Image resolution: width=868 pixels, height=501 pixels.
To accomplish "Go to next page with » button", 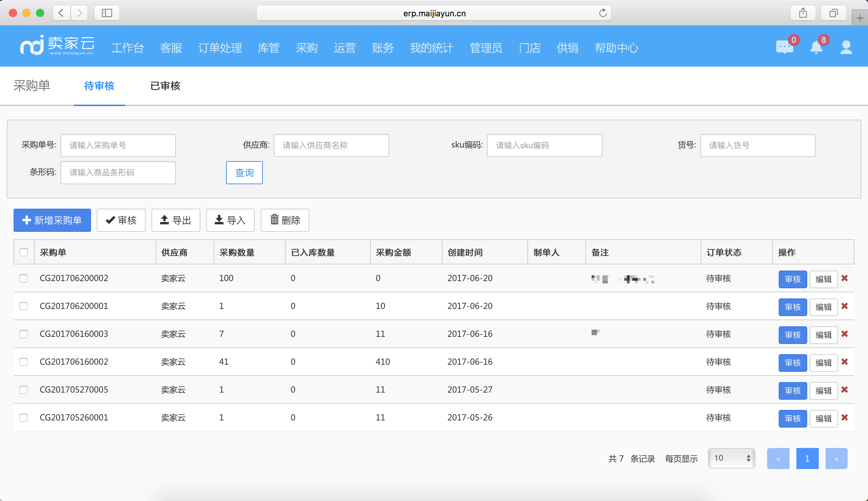I will click(x=836, y=458).
